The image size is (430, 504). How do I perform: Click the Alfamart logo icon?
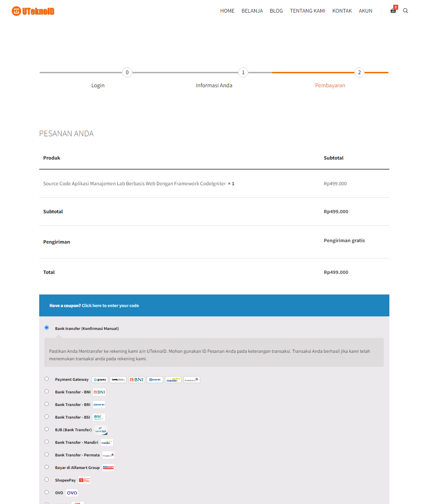[x=108, y=468]
